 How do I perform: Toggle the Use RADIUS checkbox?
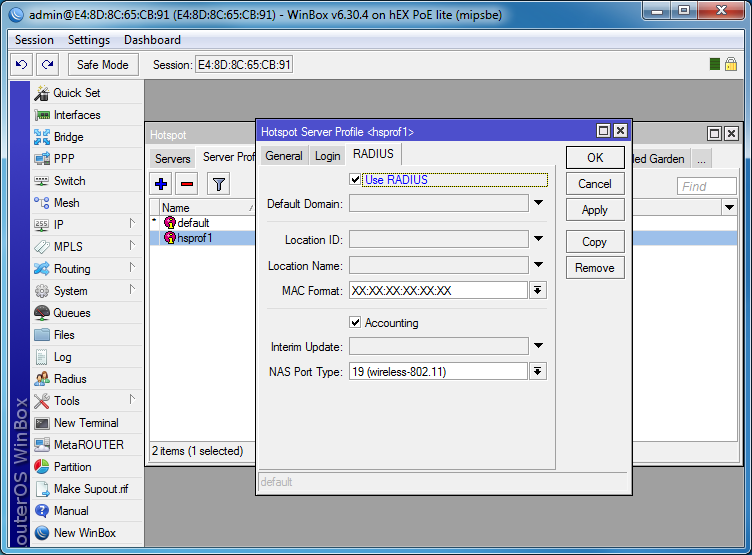coord(355,180)
